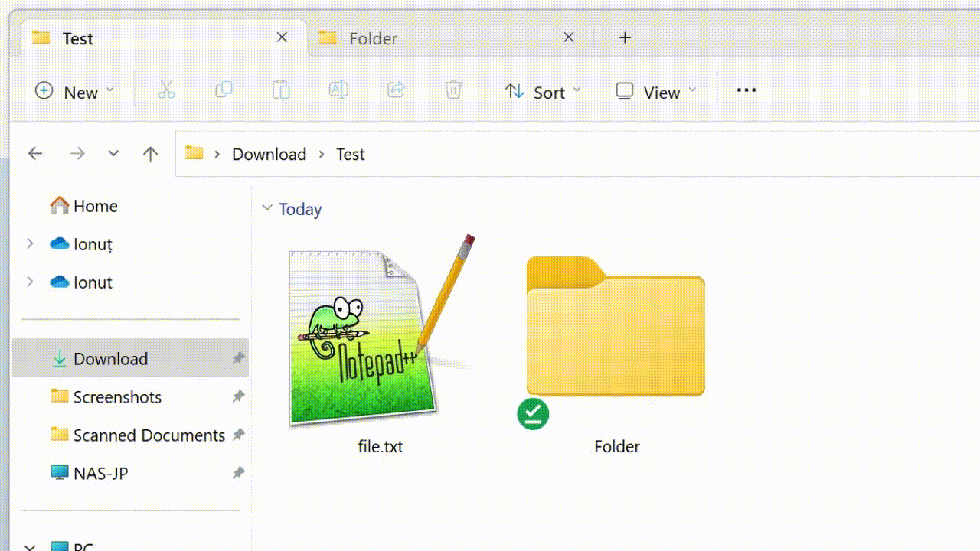Click the Cut scissors icon
Screen dimensions: 980x551
166,90
